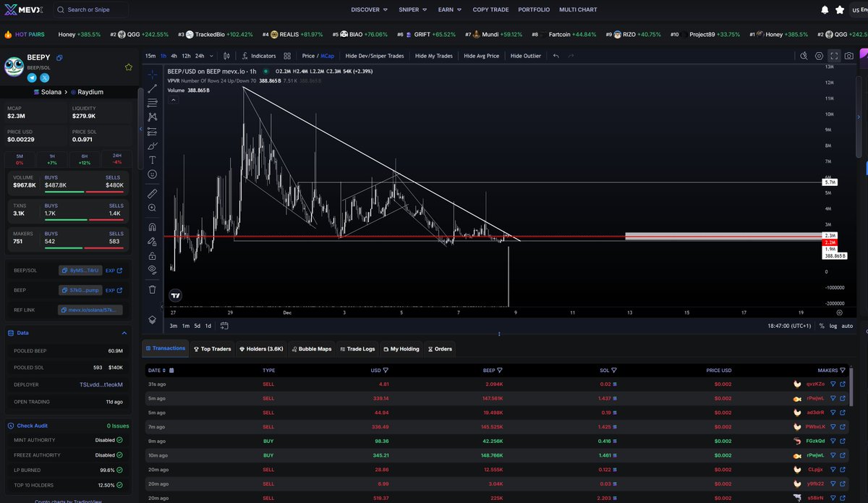Image resolution: width=868 pixels, height=503 pixels.
Task: Activate the measure ruler tool
Action: point(153,193)
